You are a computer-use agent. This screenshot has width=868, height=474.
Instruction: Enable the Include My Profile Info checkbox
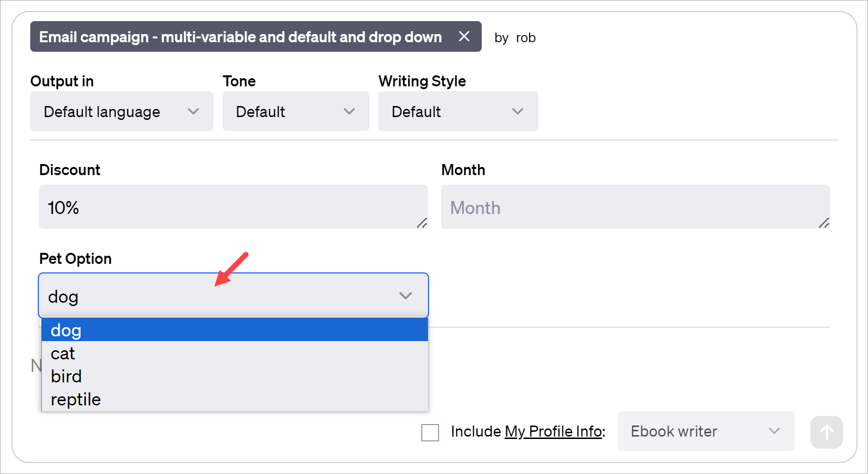pyautogui.click(x=430, y=433)
